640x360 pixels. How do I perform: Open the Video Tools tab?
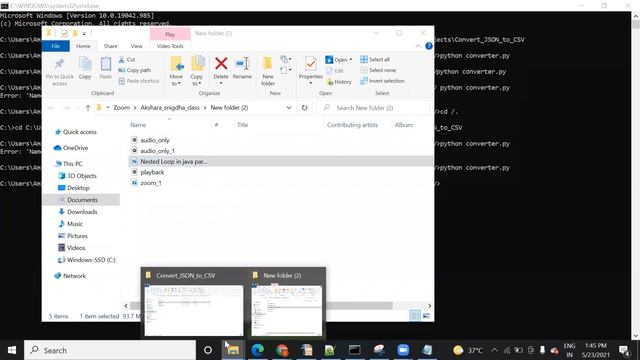tap(170, 46)
